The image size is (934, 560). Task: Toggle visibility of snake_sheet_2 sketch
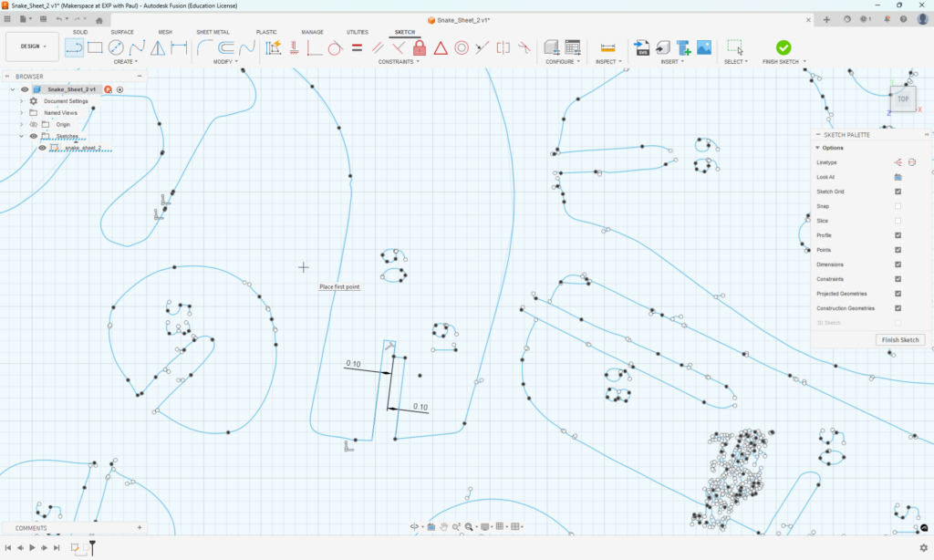click(42, 148)
